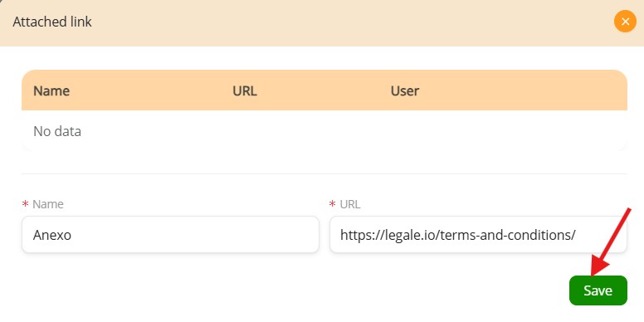Select the Name column header
The width and height of the screenshot is (644, 322).
(x=51, y=90)
